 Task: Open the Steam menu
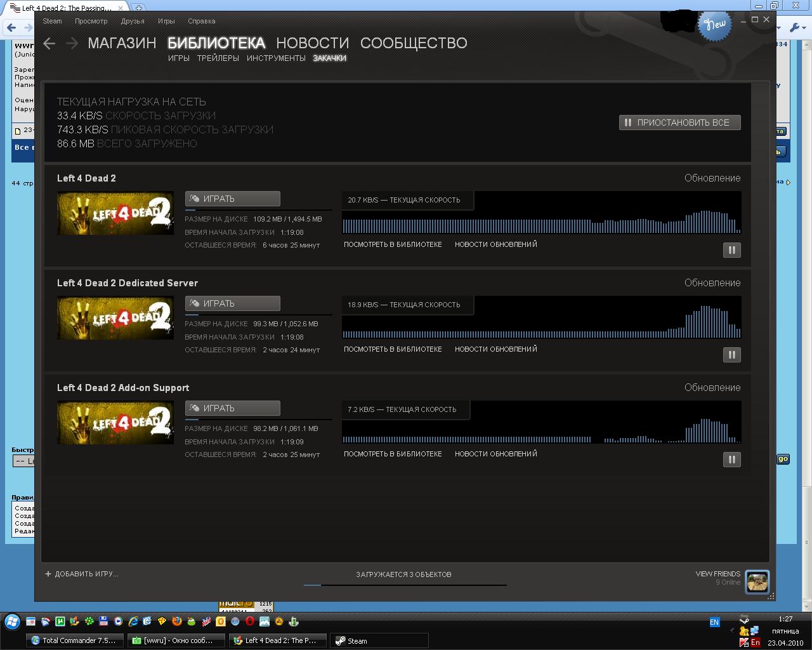(52, 21)
